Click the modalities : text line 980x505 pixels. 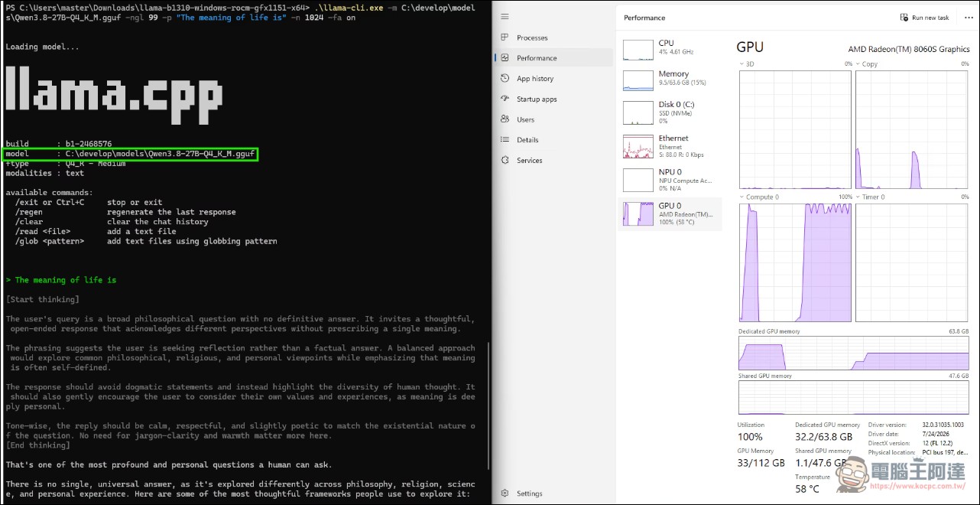[x=44, y=173]
